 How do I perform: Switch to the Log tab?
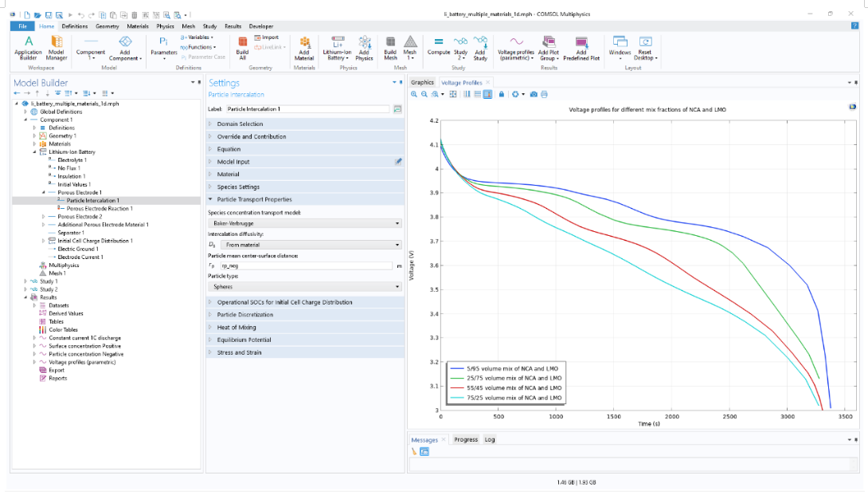pos(490,439)
